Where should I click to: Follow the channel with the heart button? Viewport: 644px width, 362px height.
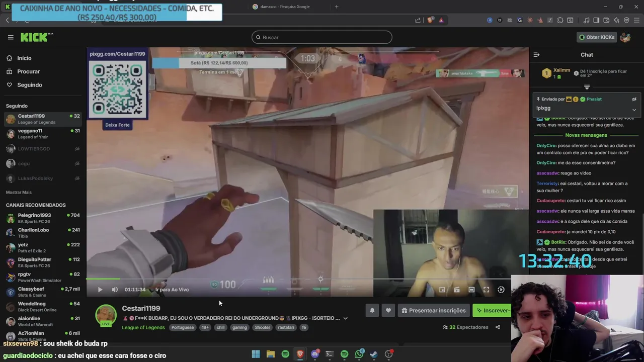(388, 311)
